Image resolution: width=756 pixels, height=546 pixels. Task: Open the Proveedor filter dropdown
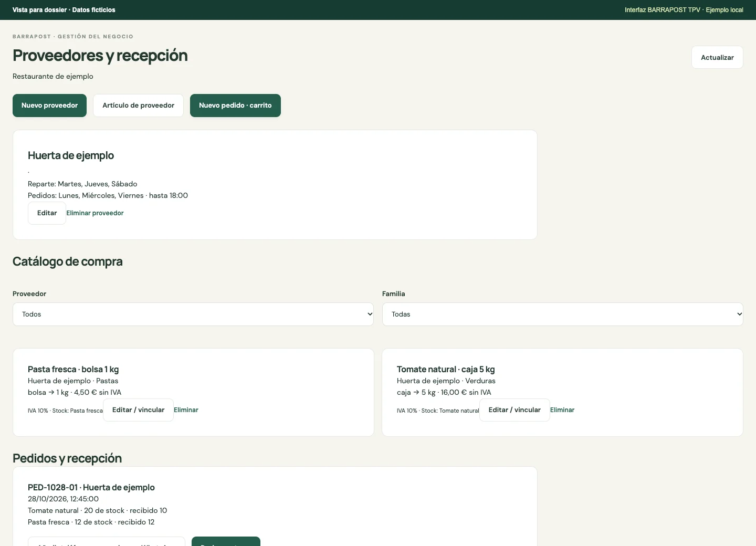(x=193, y=314)
